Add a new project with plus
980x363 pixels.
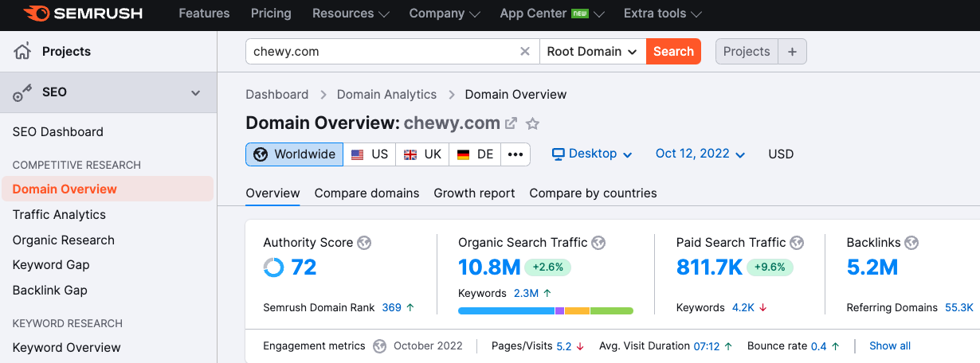[x=792, y=52]
